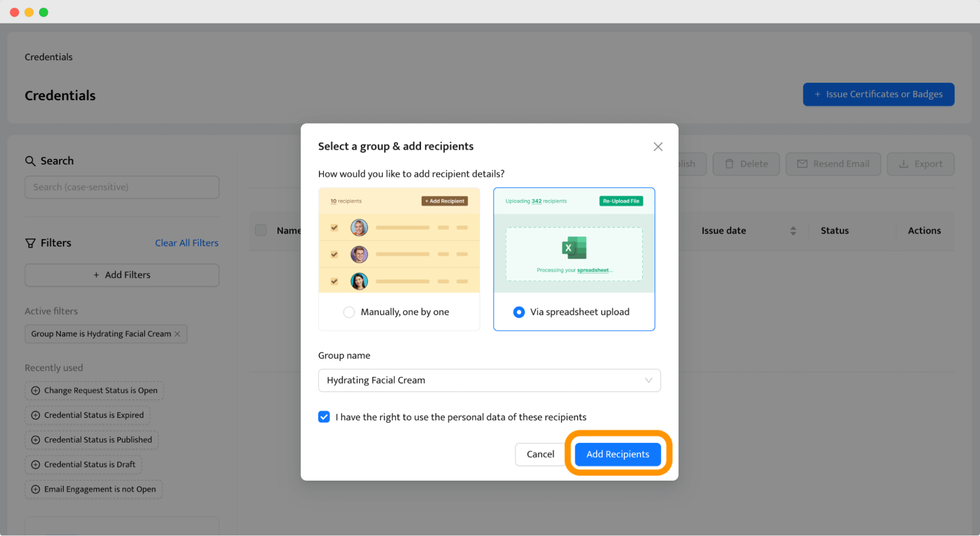This screenshot has height=536, width=980.
Task: Select the Manually, one by one radio button
Action: tap(349, 312)
